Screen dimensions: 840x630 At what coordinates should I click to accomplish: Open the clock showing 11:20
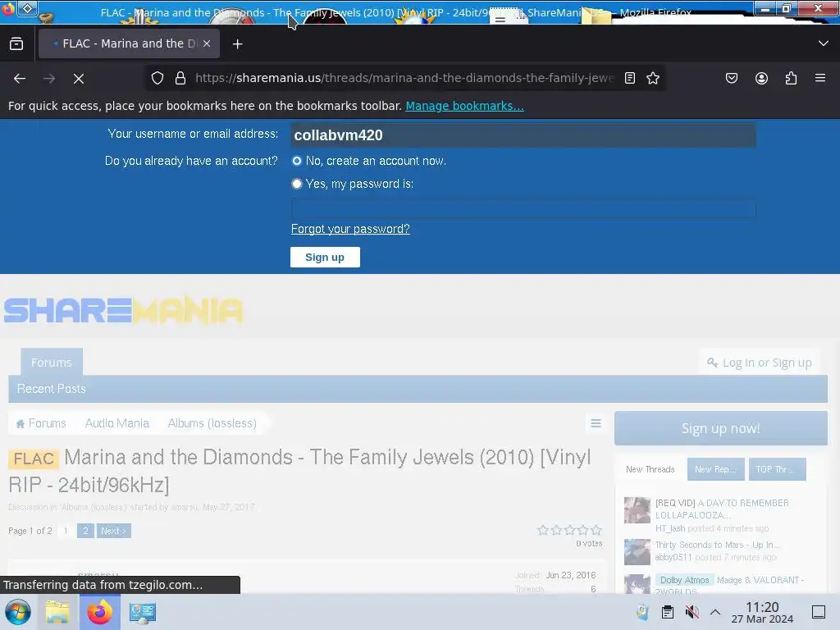coord(762,613)
